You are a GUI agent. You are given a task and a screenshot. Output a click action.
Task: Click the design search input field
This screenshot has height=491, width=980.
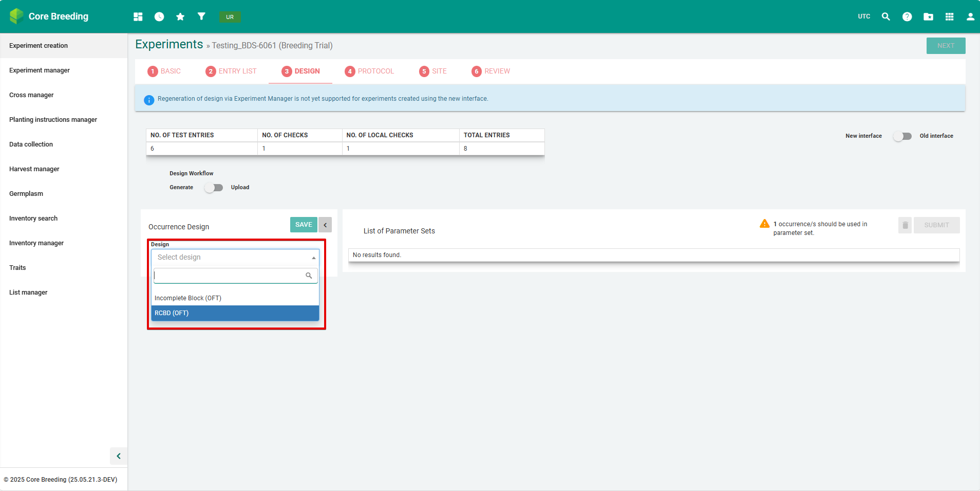pyautogui.click(x=230, y=276)
